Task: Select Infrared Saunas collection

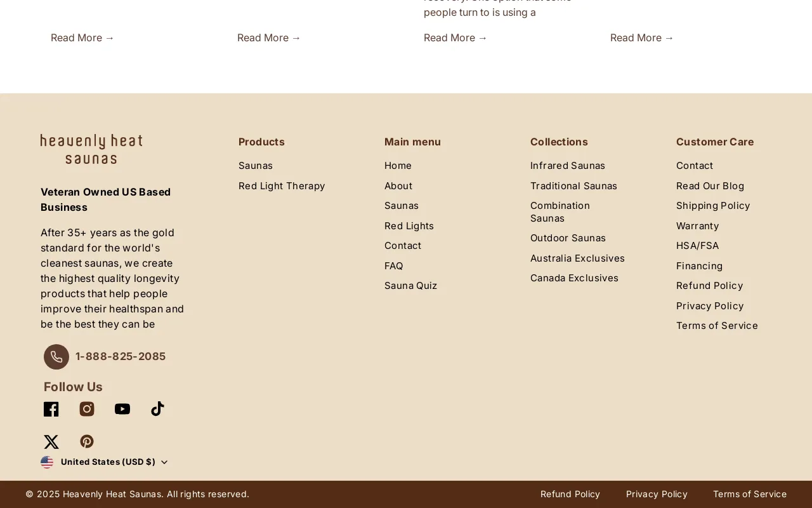Action: (567, 165)
